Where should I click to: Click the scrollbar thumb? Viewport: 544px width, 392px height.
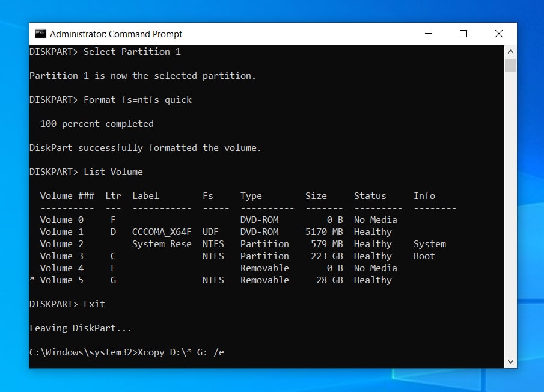(510, 66)
